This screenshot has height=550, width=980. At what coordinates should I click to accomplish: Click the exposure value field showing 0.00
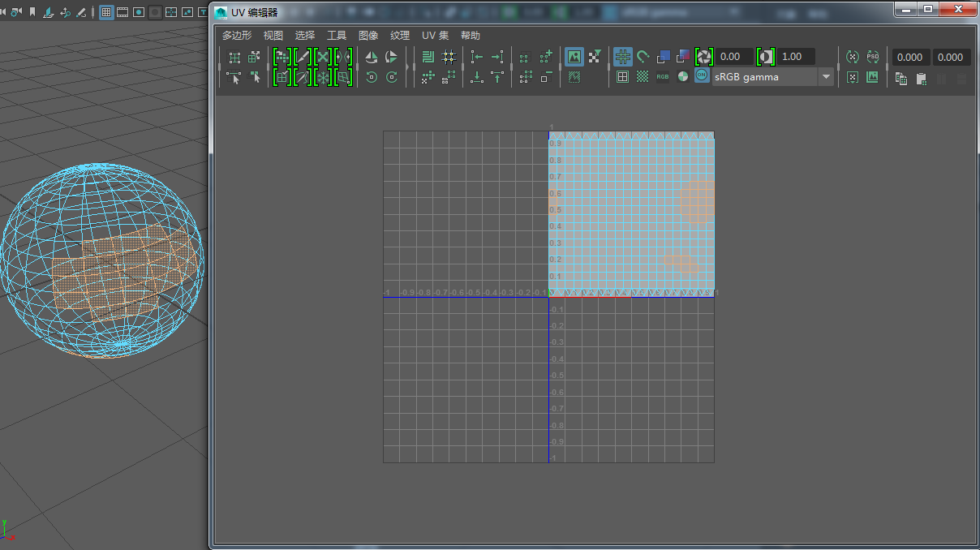pyautogui.click(x=733, y=57)
